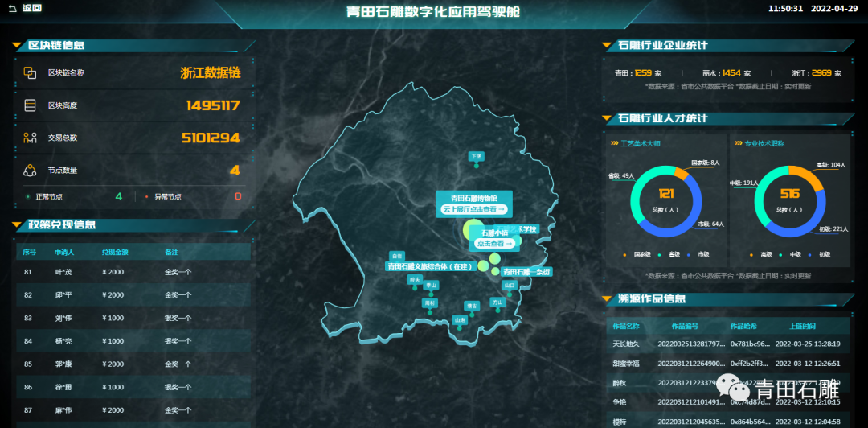Image resolution: width=868 pixels, height=428 pixels.
Task: Open 青田石雕文旅综合体（在建） map label
Action: (432, 266)
